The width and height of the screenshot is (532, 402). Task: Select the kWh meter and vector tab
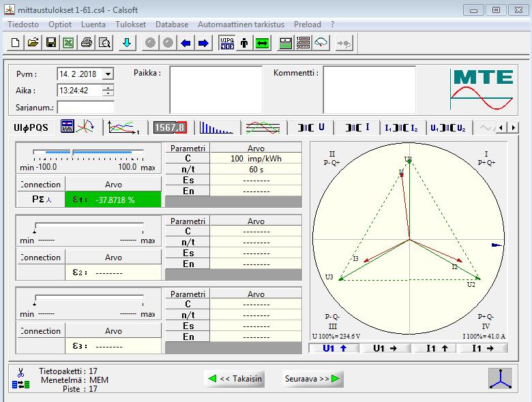coord(77,127)
